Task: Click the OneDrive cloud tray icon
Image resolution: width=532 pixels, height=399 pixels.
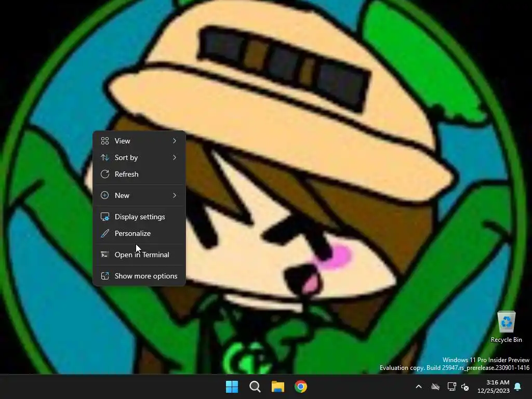Action: [435, 387]
